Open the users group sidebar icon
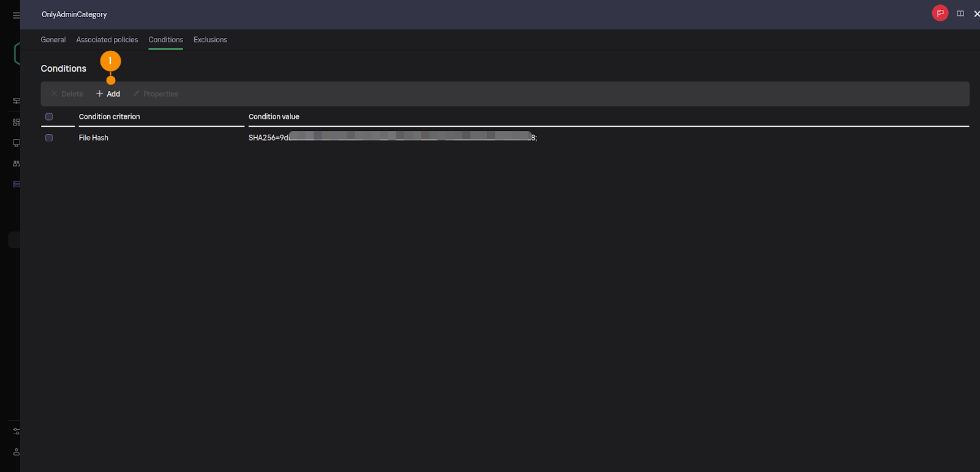 pyautogui.click(x=16, y=163)
